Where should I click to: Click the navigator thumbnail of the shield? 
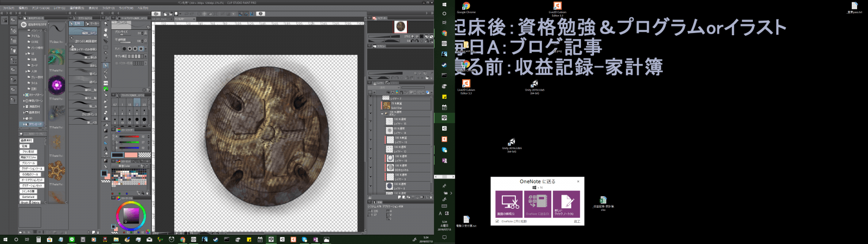click(400, 27)
